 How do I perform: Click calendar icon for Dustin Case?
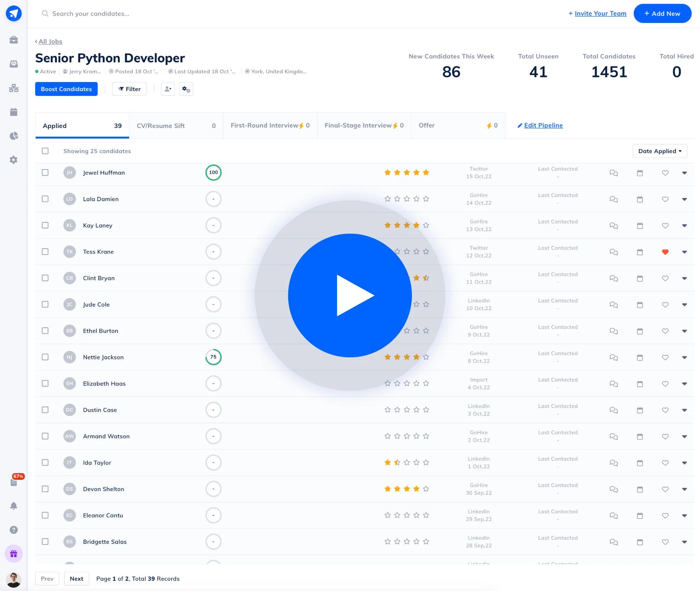[640, 410]
